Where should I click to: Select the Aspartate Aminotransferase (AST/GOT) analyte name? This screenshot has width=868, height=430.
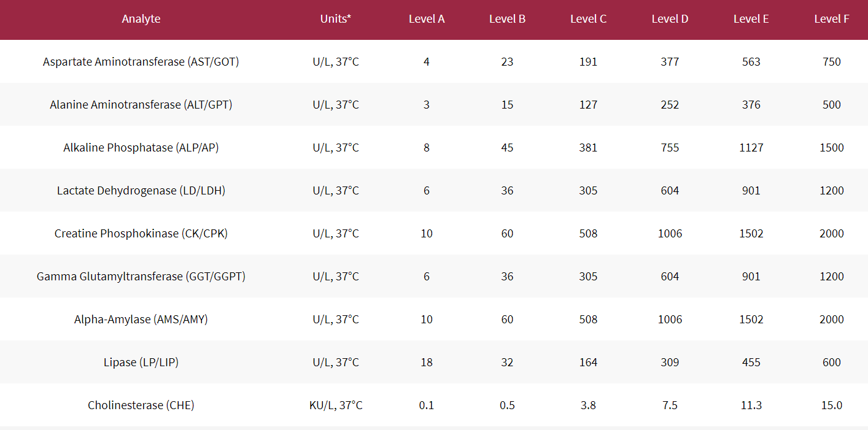[141, 62]
